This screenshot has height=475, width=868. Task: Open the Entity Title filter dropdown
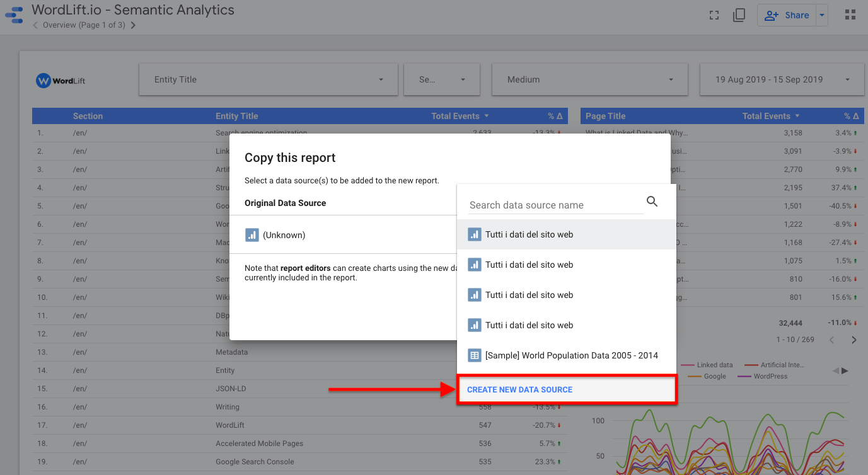click(269, 79)
